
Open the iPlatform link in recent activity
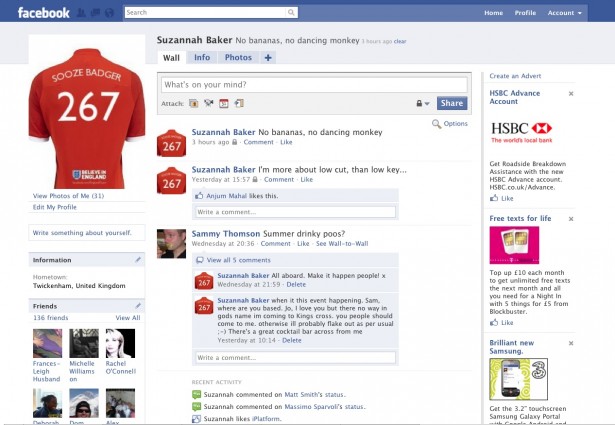[266, 419]
